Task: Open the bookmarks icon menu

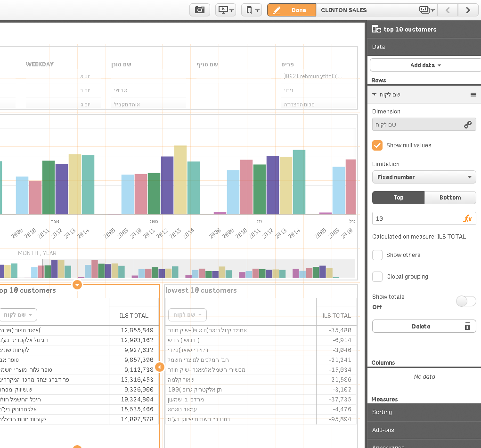Action: coord(252,10)
